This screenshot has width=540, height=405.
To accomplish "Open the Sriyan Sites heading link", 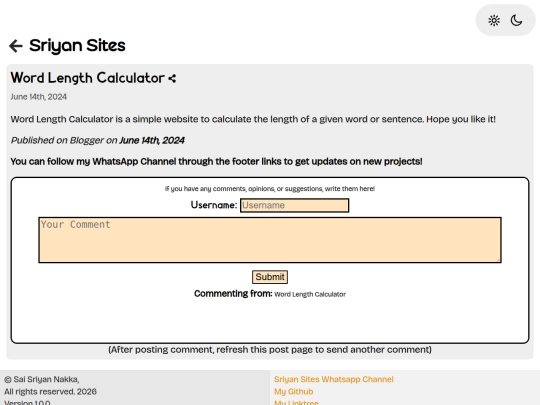I will click(x=77, y=45).
